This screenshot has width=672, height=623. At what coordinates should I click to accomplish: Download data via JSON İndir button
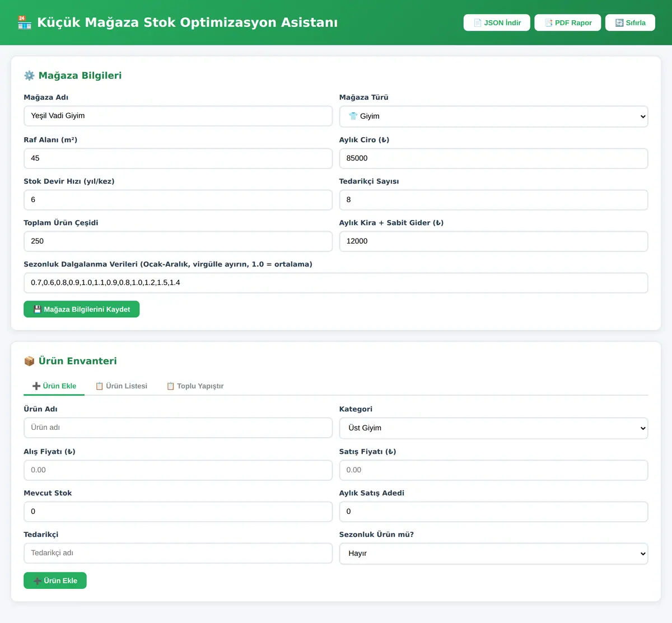pos(497,22)
